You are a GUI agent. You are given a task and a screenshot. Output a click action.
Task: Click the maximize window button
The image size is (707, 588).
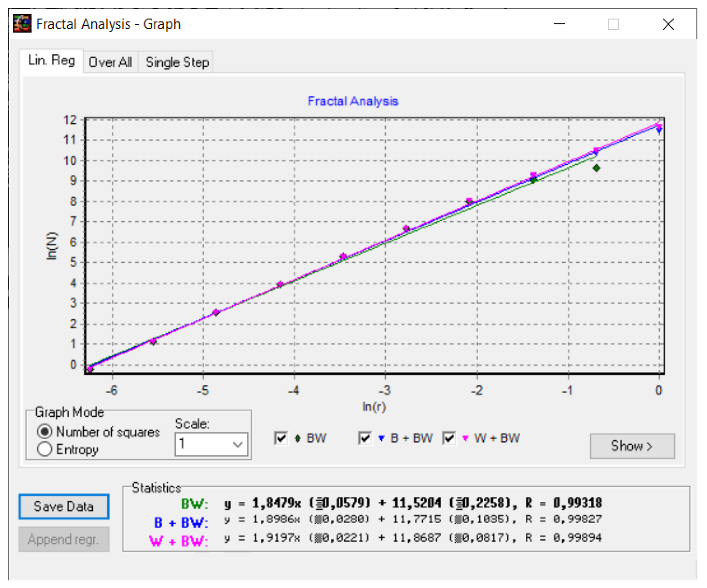[x=613, y=24]
